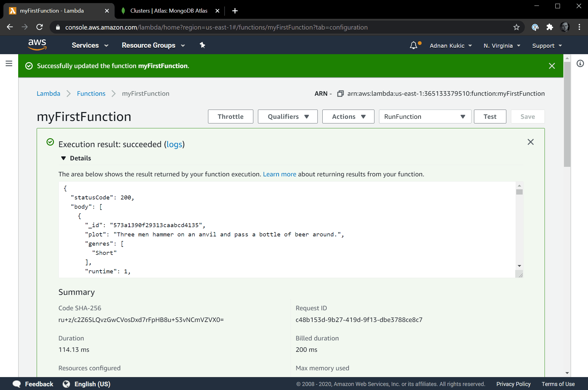Open the Services menu
Screen dimensions: 588x390
[x=90, y=46]
